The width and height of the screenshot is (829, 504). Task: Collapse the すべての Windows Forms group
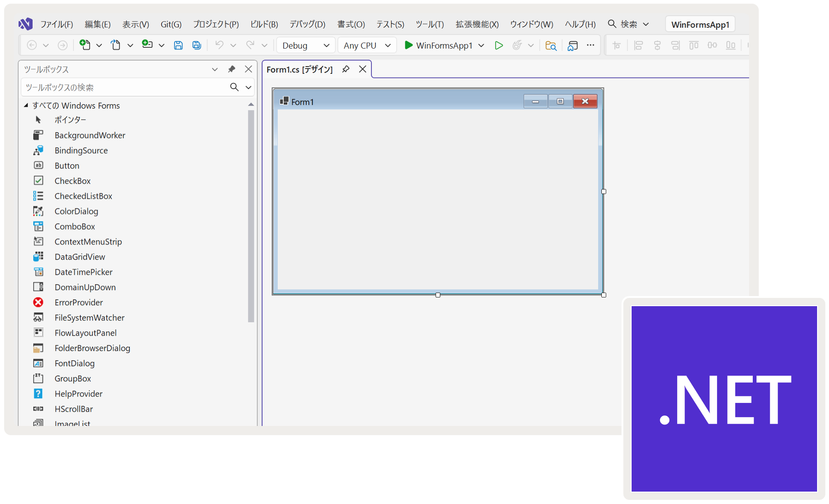pos(26,105)
